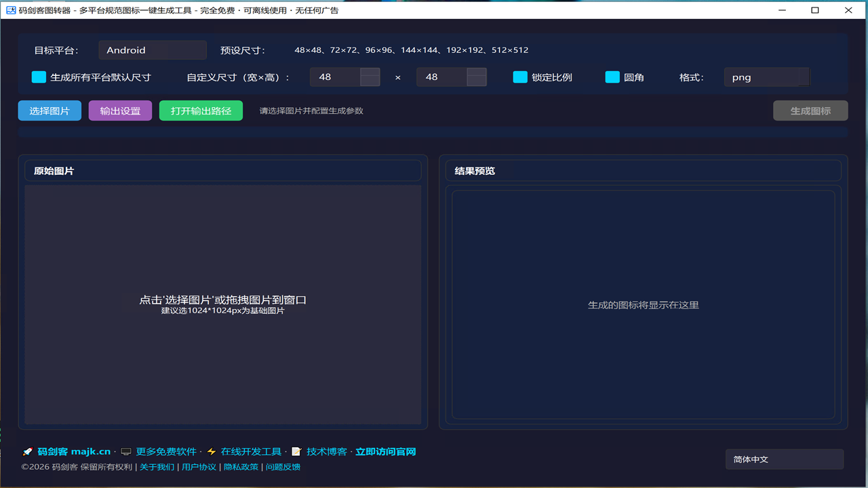Click 打开输出路径 button

tap(201, 110)
